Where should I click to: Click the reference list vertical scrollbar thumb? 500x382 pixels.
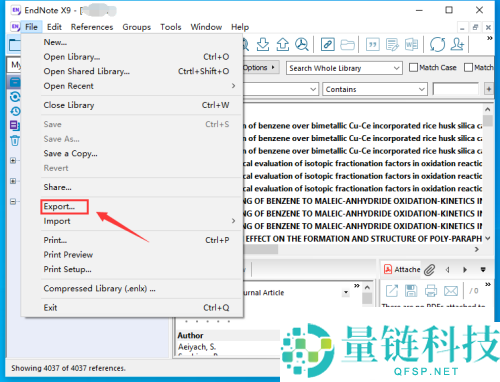[488, 121]
